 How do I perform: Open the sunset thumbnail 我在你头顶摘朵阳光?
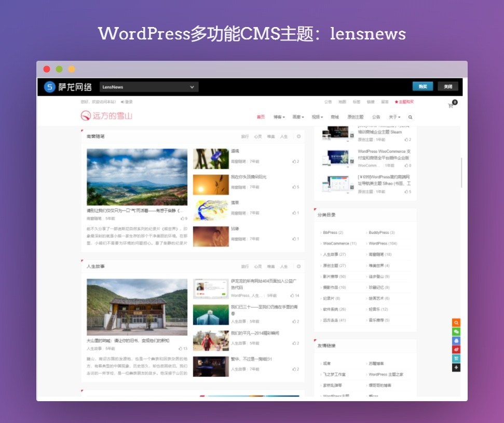point(211,185)
